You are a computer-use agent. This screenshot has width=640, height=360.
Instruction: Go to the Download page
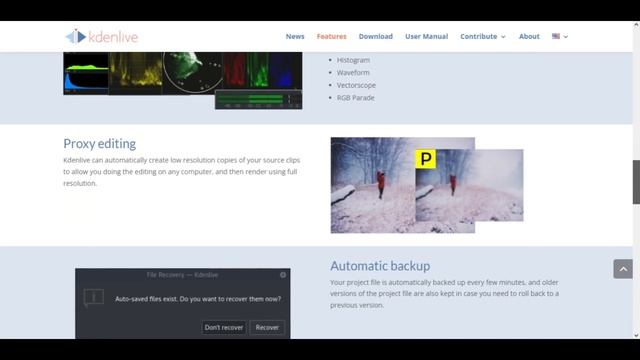[376, 36]
